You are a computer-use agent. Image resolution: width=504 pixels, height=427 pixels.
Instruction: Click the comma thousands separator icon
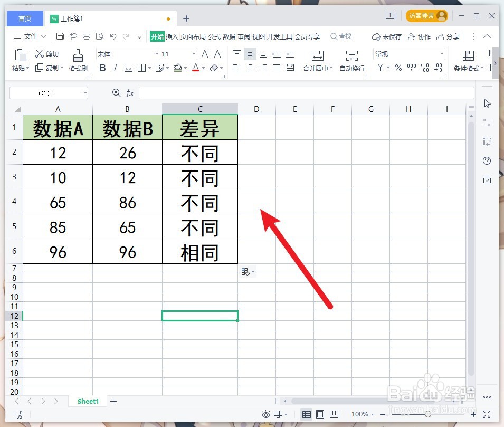coord(411,68)
